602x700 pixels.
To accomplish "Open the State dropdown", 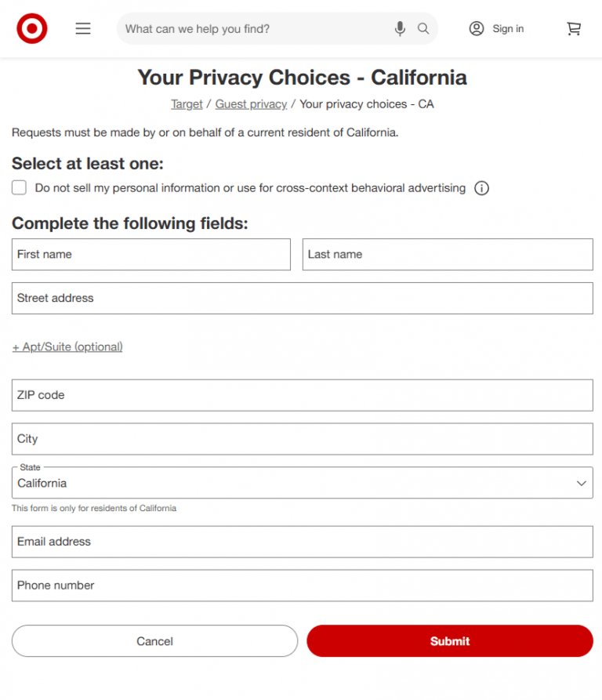I will pos(302,482).
